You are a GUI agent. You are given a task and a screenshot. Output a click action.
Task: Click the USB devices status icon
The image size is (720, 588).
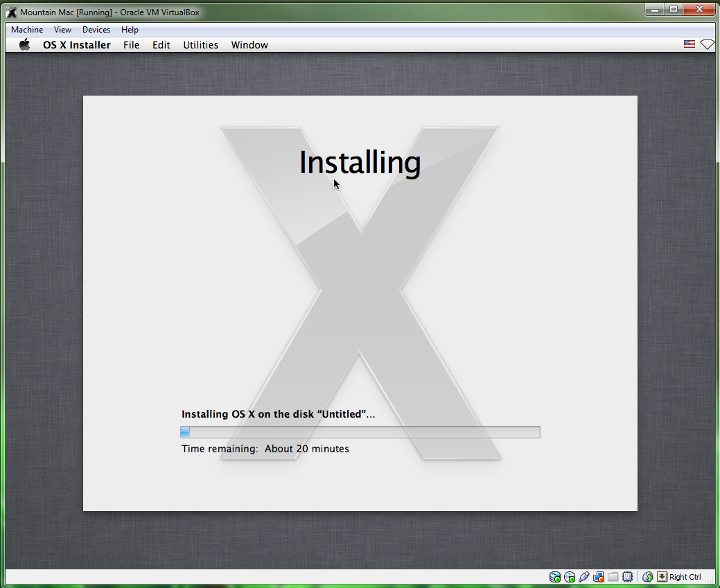pyautogui.click(x=584, y=577)
